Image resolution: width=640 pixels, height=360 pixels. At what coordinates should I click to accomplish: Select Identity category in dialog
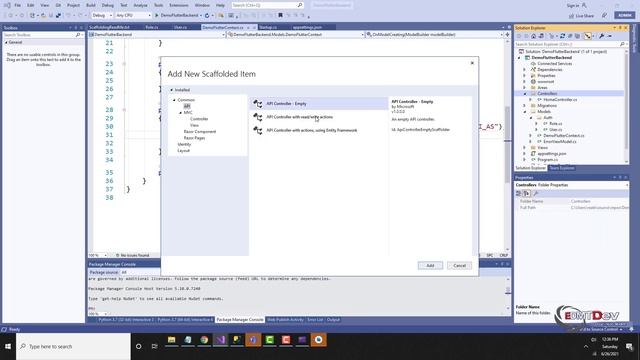tap(184, 144)
